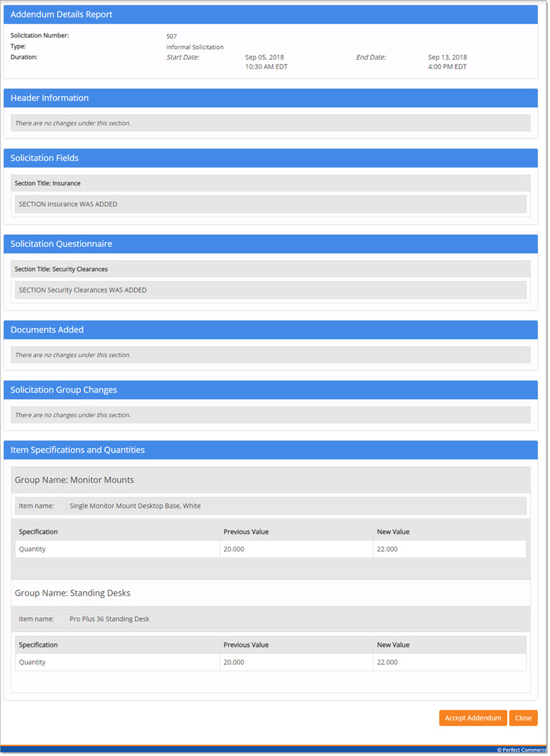
Task: Click no-changes note under Header Information
Action: click(73, 123)
